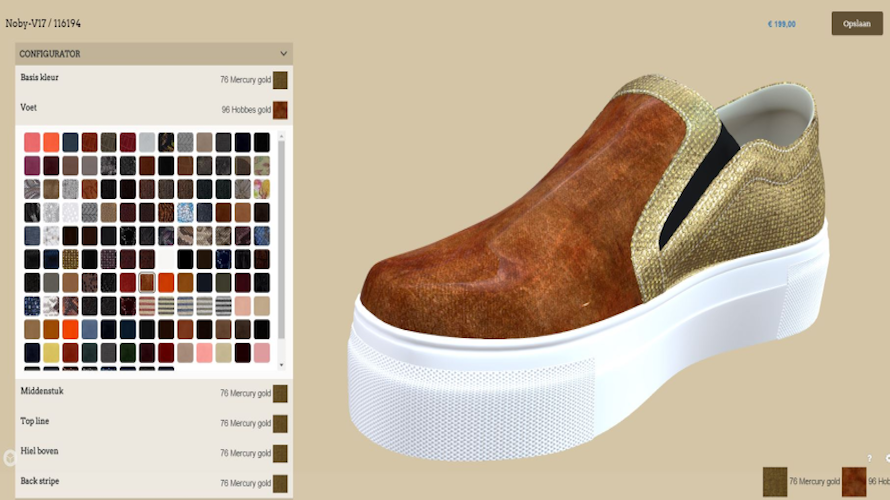Expand the Top line options
The image size is (890, 500).
[154, 423]
